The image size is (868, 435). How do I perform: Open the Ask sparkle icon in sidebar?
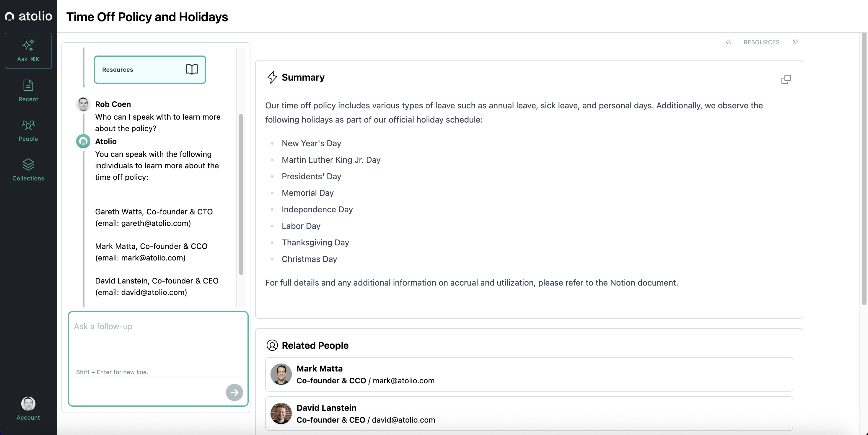[28, 45]
